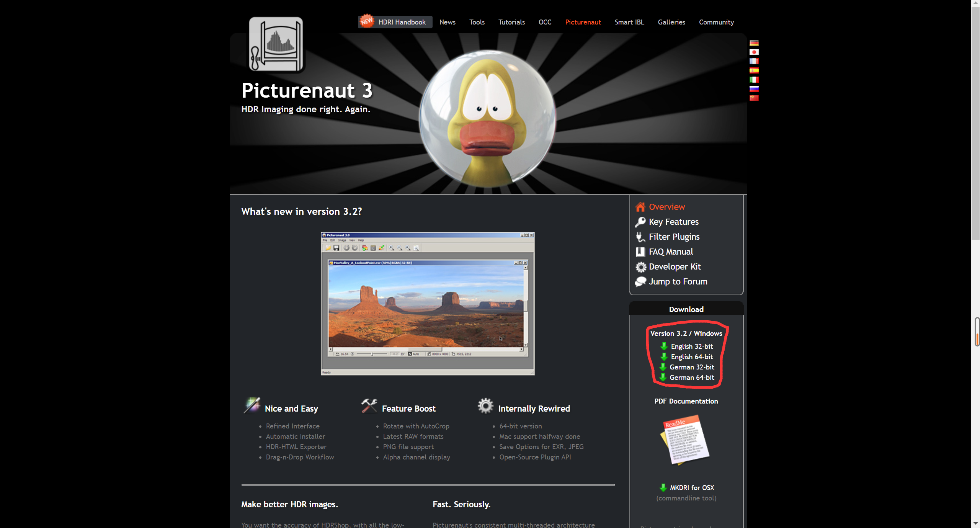
Task: Click the Picturenaut application screenshot thumbnail
Action: 428,304
